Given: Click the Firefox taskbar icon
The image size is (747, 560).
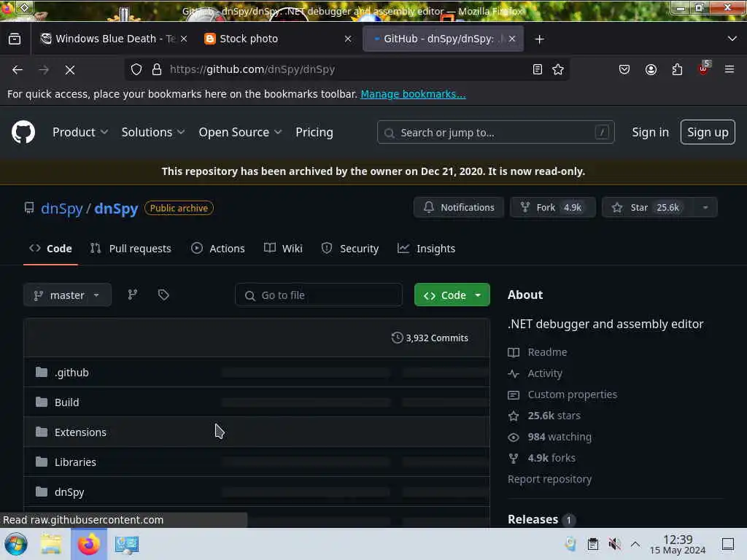Looking at the screenshot, I should 89,544.
